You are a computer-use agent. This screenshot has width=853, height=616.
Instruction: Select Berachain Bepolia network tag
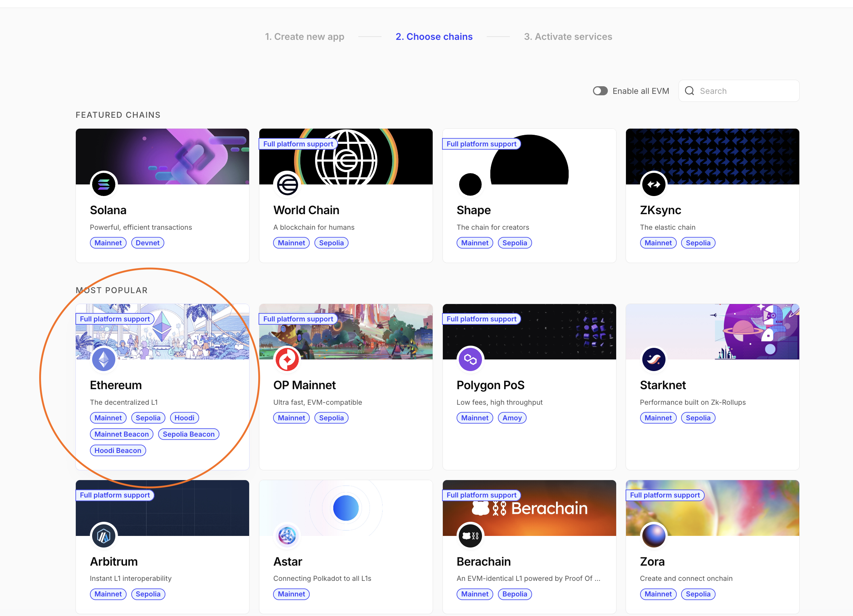pos(515,594)
